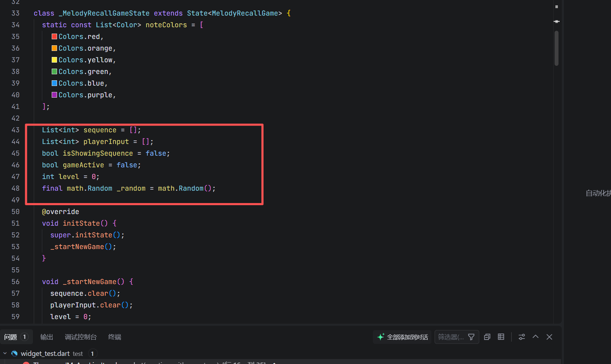
Task: Click the 自动化 text at right edge
Action: click(x=598, y=193)
